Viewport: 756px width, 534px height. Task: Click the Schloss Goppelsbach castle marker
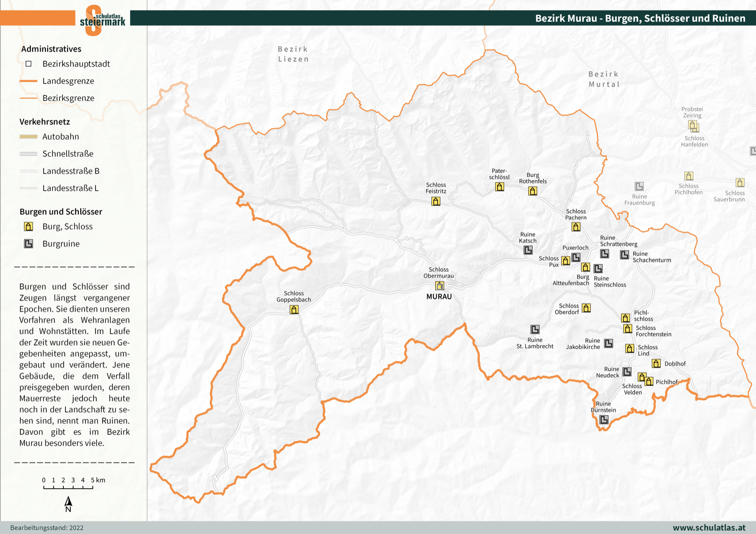pos(294,310)
